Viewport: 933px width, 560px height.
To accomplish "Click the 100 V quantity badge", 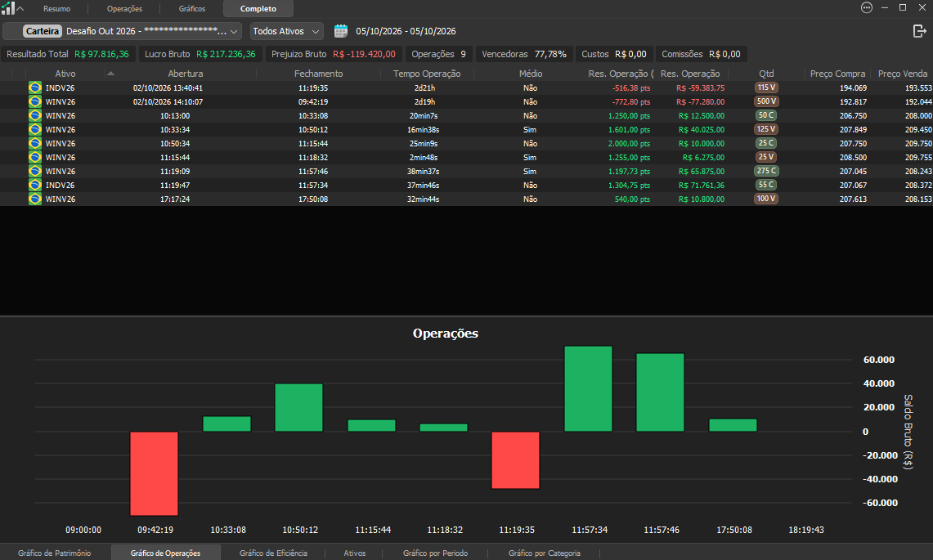I will [x=766, y=199].
